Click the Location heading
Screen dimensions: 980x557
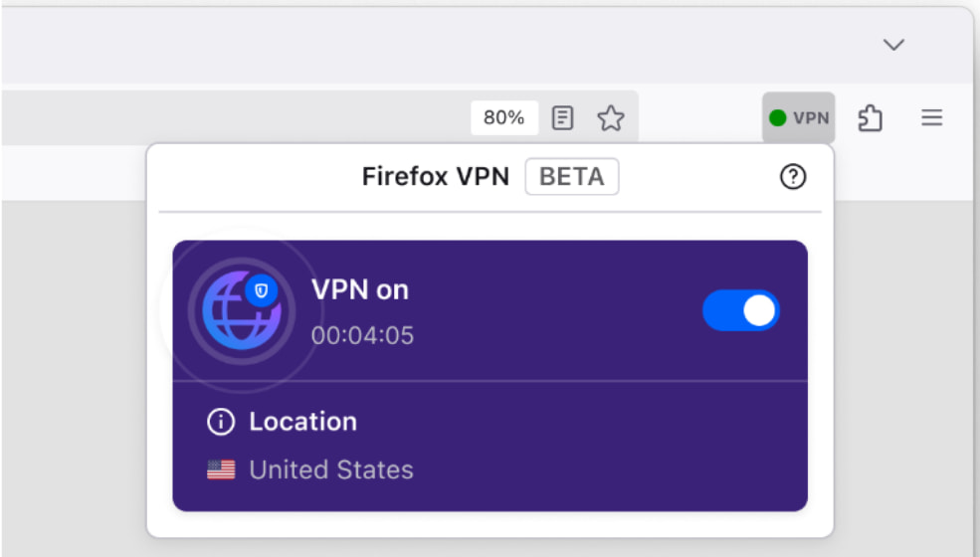point(302,422)
